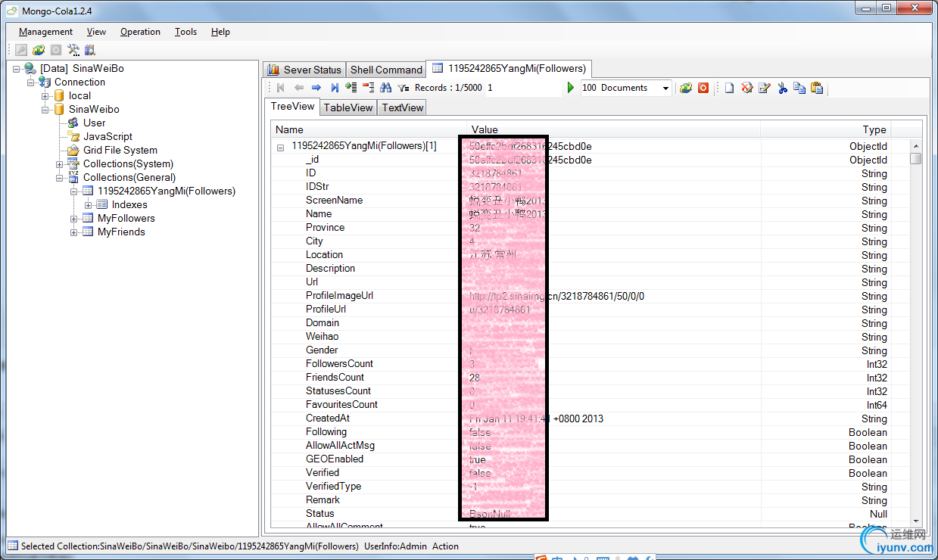Click the Type column header

pyautogui.click(x=826, y=129)
